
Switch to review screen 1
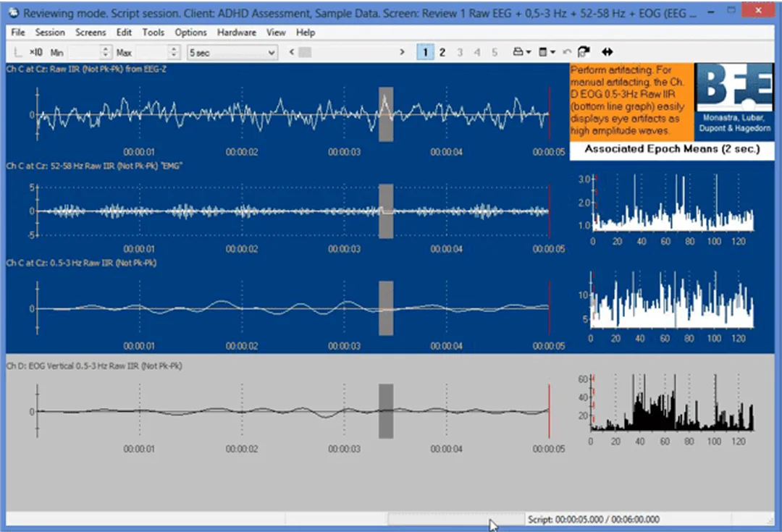[x=425, y=52]
